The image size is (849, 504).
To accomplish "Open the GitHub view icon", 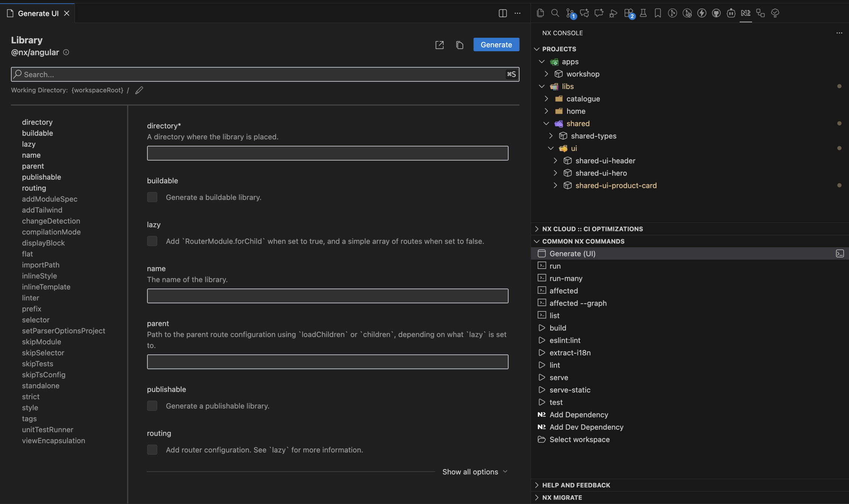I will [x=716, y=13].
